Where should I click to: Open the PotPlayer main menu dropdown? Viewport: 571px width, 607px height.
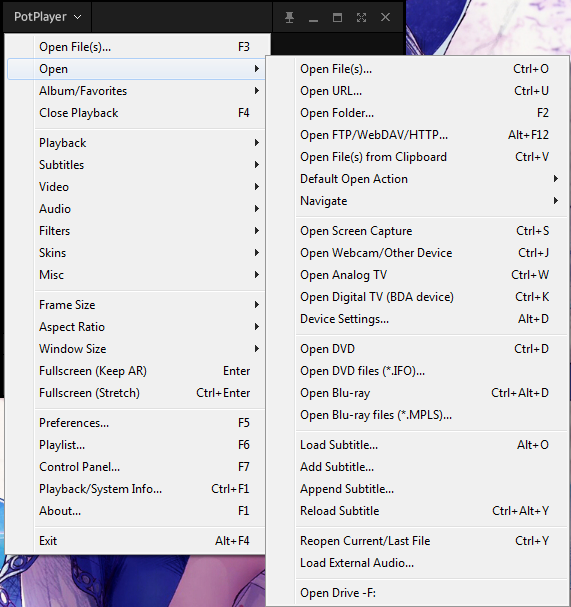pos(47,17)
